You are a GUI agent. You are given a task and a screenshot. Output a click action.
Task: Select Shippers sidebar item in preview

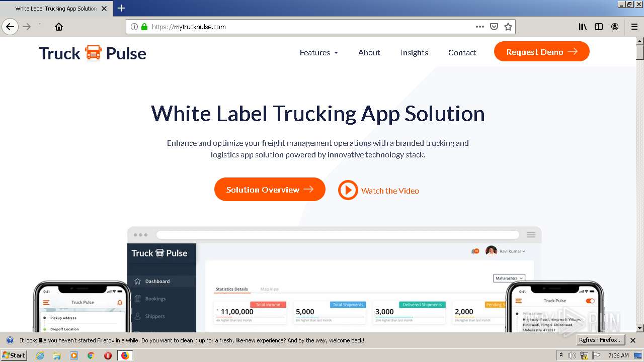tap(162, 316)
